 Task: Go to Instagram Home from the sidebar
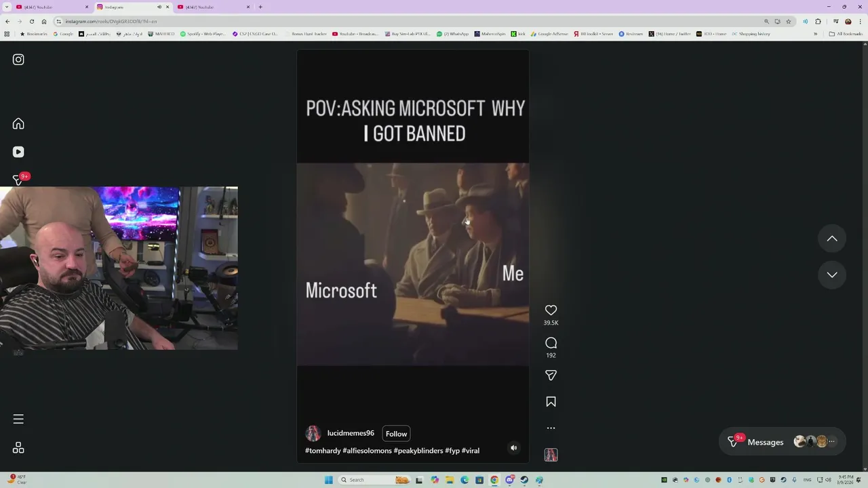click(18, 123)
